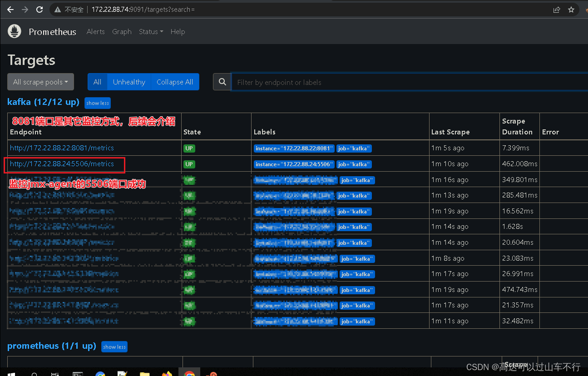Image resolution: width=588 pixels, height=376 pixels.
Task: Click the Targets page heading
Action: [31, 60]
